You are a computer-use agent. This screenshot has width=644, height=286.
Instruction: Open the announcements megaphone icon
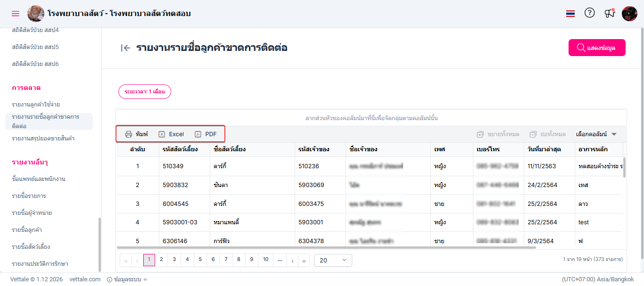pyautogui.click(x=610, y=13)
